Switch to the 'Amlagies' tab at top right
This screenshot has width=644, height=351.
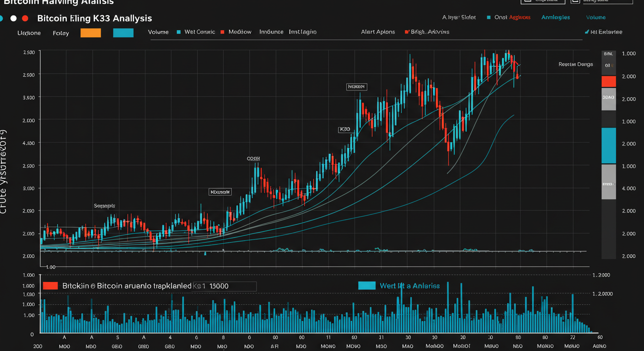click(x=556, y=17)
